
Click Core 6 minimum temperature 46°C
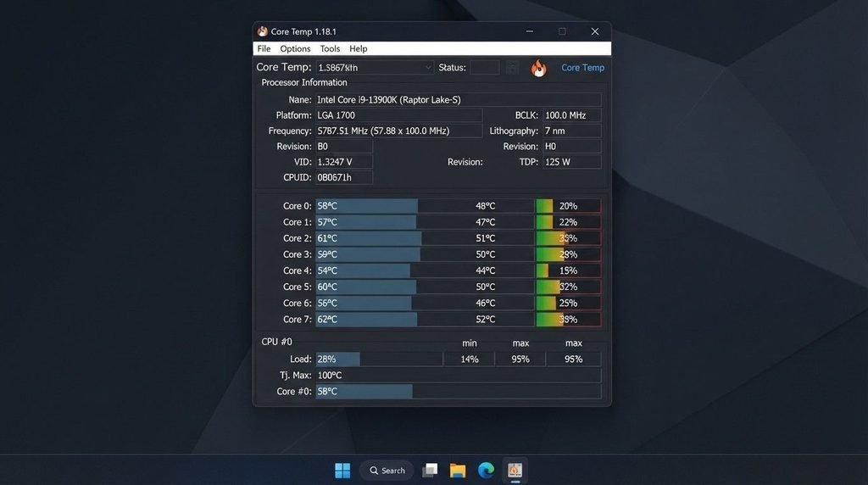tap(486, 303)
